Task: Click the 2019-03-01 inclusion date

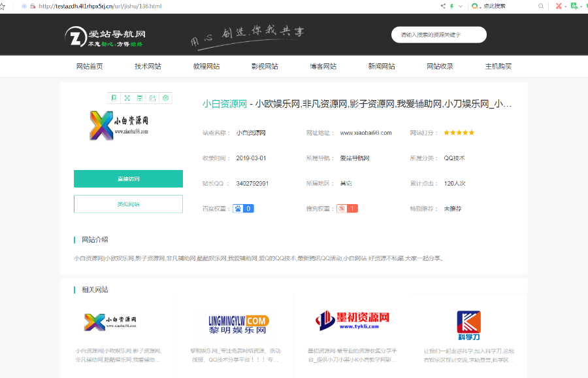Action: [251, 158]
